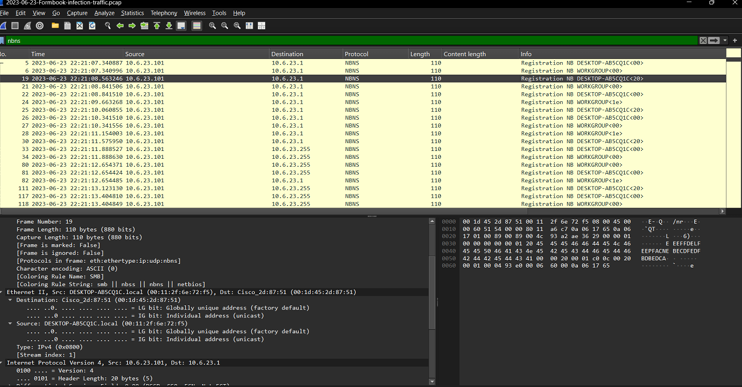Open the Edit menu
Image resolution: width=742 pixels, height=387 pixels.
pos(20,13)
